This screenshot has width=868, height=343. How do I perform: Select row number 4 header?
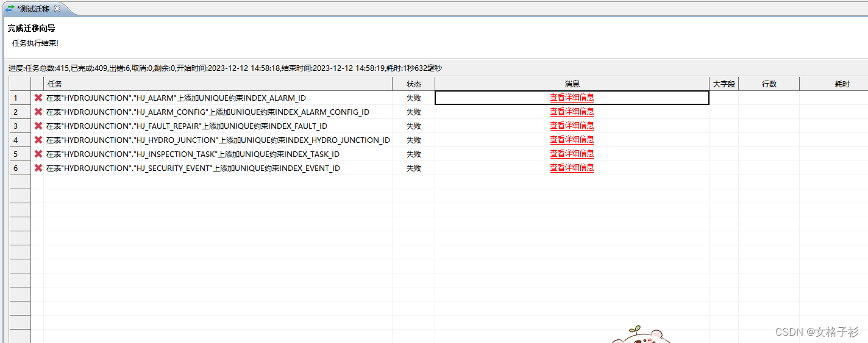[x=20, y=140]
